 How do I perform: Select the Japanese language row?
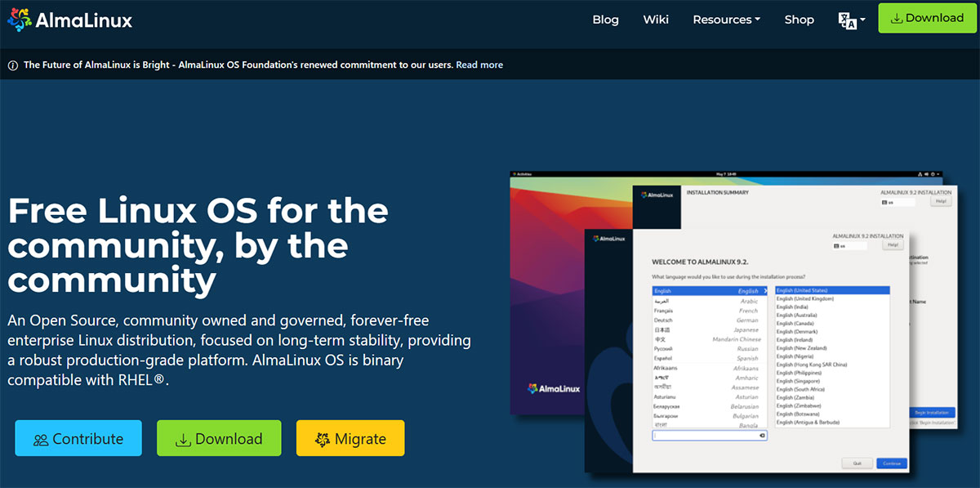click(x=710, y=329)
